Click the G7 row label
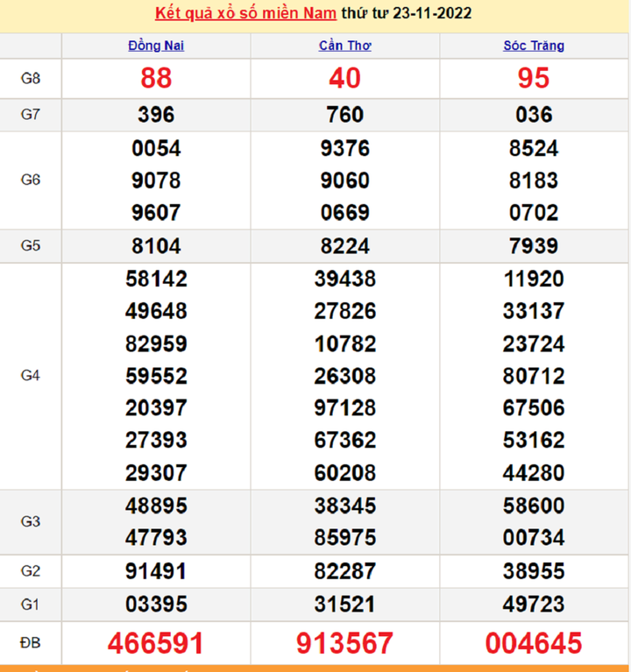Screen dimensions: 631x672 (31, 115)
